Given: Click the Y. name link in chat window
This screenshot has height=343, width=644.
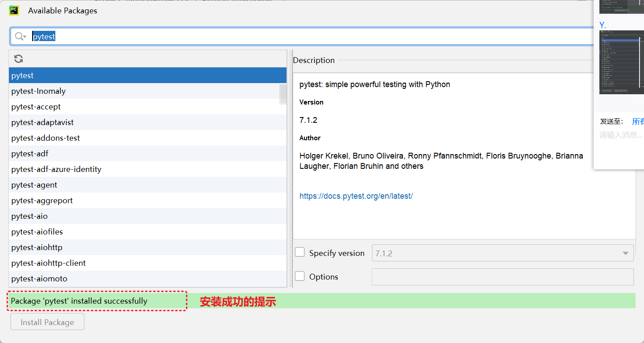Looking at the screenshot, I should pos(602,25).
